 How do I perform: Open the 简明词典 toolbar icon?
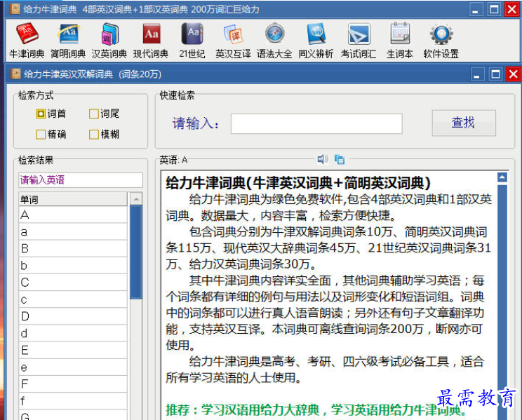[x=68, y=40]
